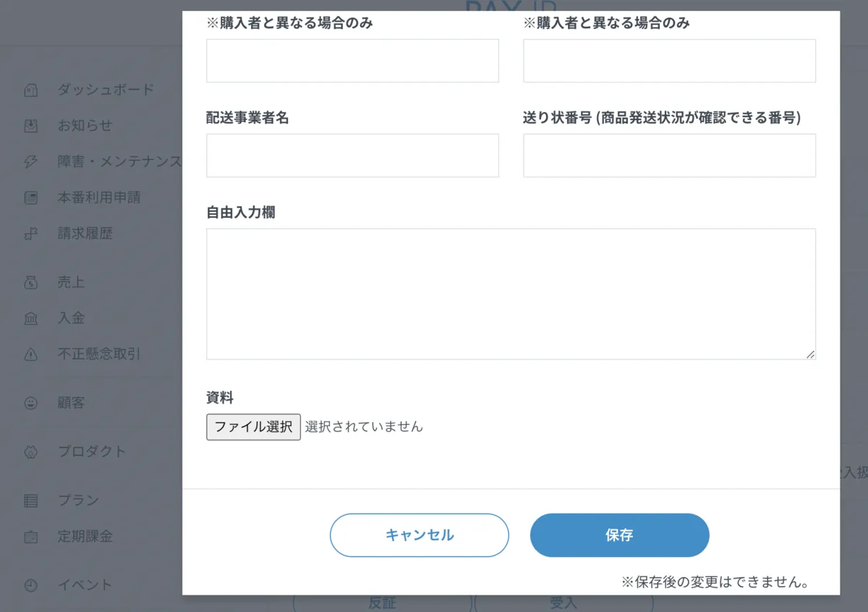868x612 pixels.
Task: Click the 本番利用申請 icon
Action: pos(30,197)
